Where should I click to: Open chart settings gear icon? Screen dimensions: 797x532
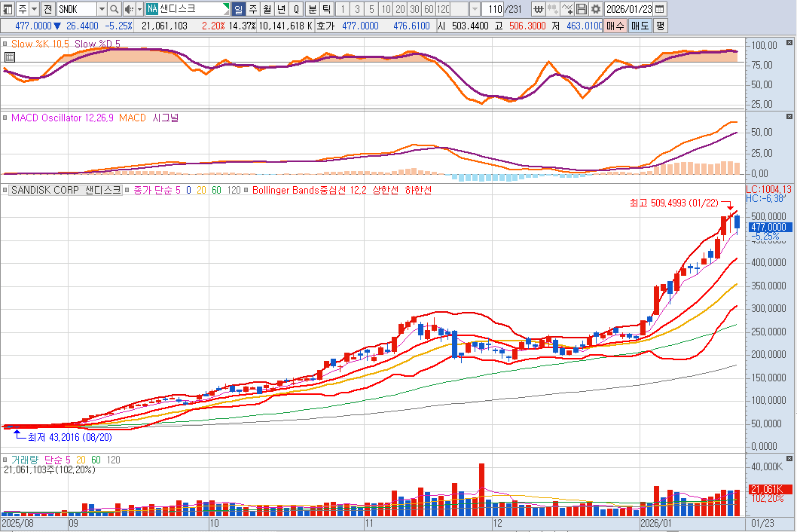pyautogui.click(x=595, y=9)
